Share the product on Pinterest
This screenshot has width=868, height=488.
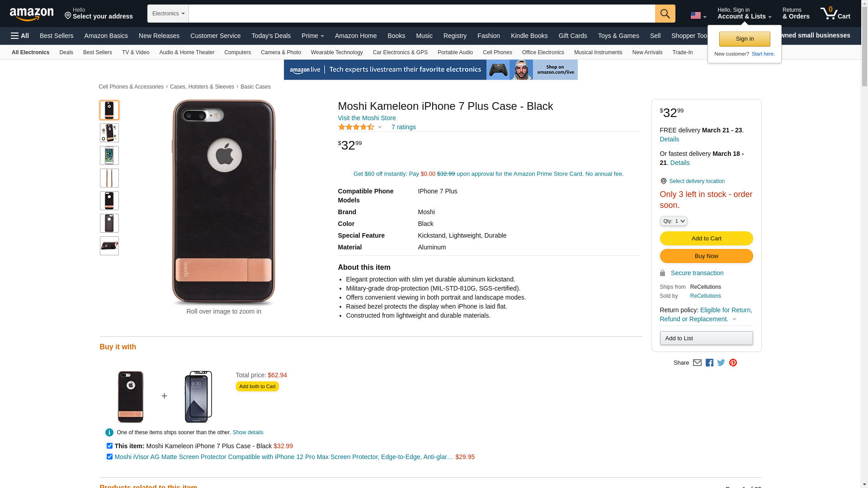[733, 362]
